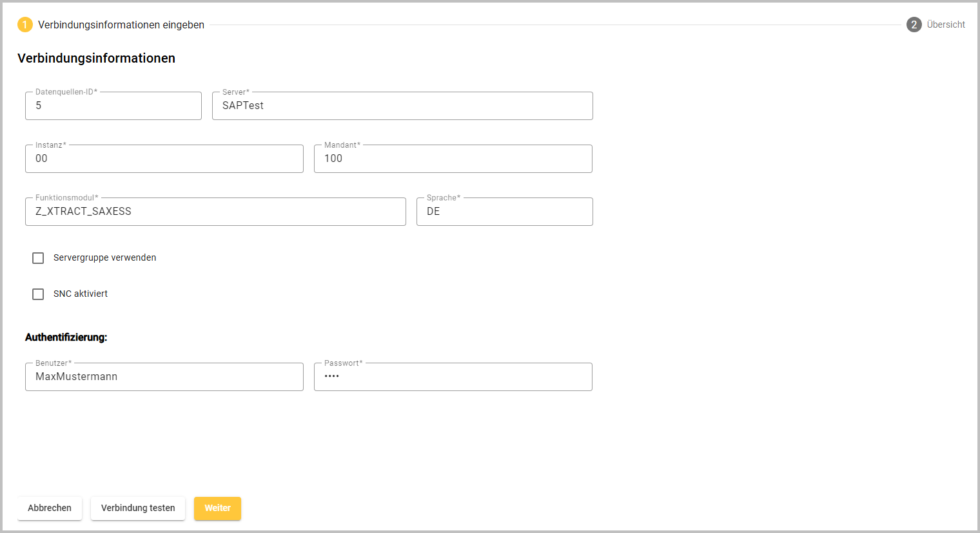980x533 pixels.
Task: Tick the 'SNC aktiviert' checkbox
Action: coord(38,294)
